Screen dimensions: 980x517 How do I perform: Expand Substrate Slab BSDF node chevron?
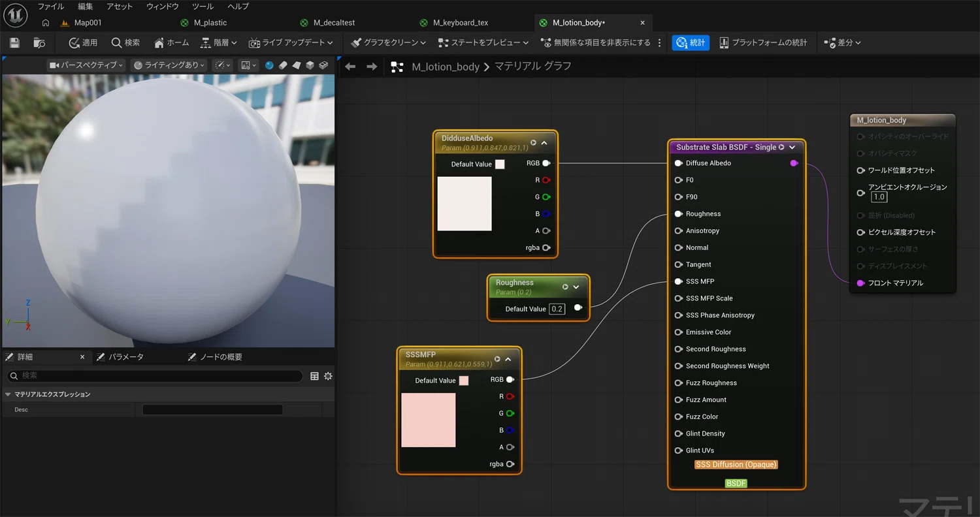pyautogui.click(x=792, y=148)
